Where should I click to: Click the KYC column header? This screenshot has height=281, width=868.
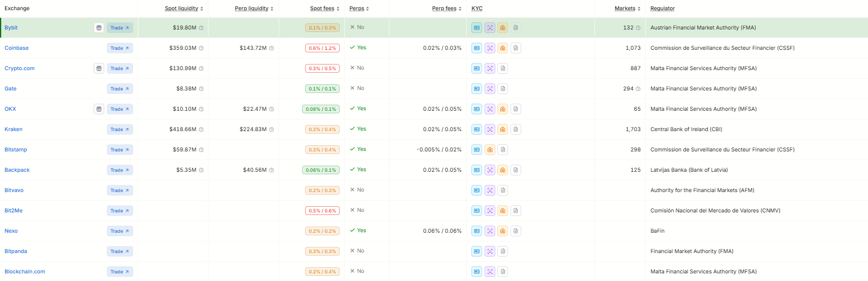tap(477, 8)
